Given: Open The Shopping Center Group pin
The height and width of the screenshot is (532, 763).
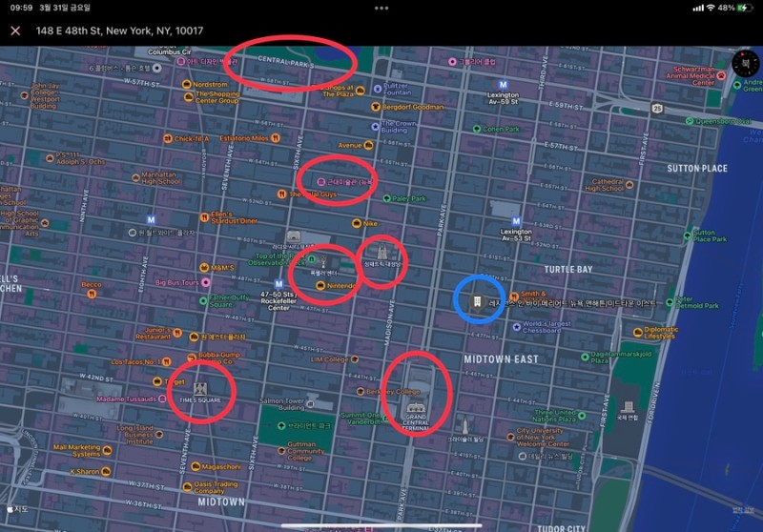Looking at the screenshot, I should click(x=189, y=97).
